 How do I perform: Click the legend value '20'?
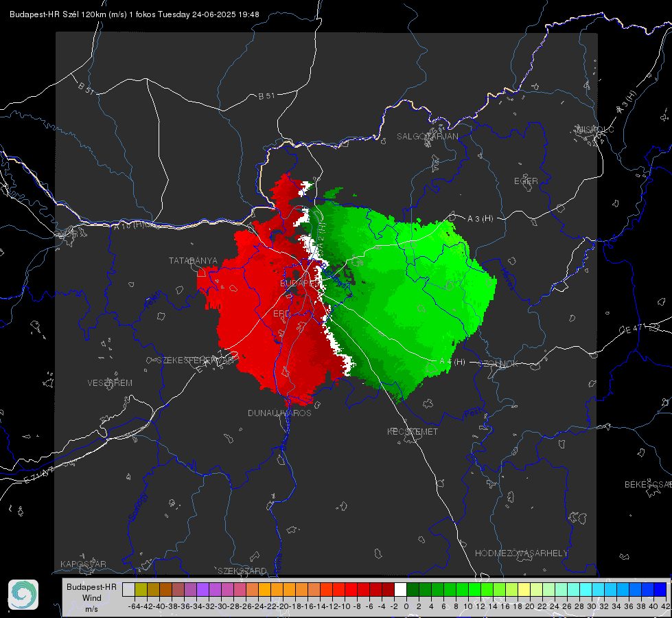click(530, 606)
